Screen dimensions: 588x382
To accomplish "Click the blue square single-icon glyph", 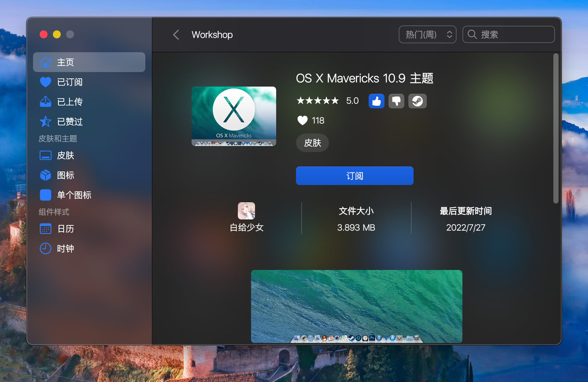I will pyautogui.click(x=46, y=195).
